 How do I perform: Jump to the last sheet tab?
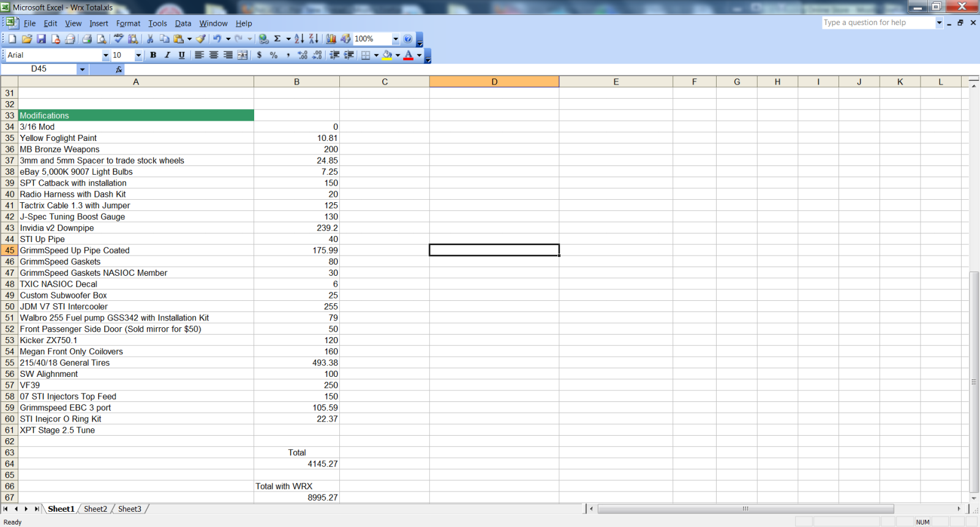[x=36, y=509]
